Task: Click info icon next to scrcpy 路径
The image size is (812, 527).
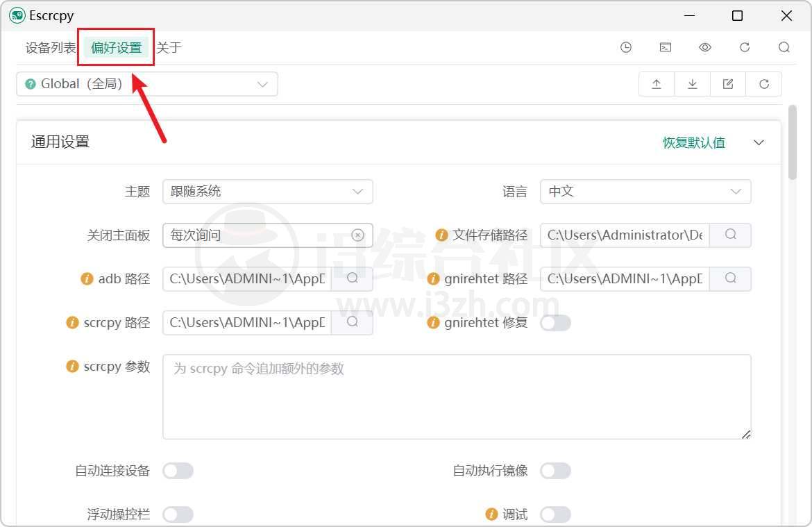Action: [72, 322]
